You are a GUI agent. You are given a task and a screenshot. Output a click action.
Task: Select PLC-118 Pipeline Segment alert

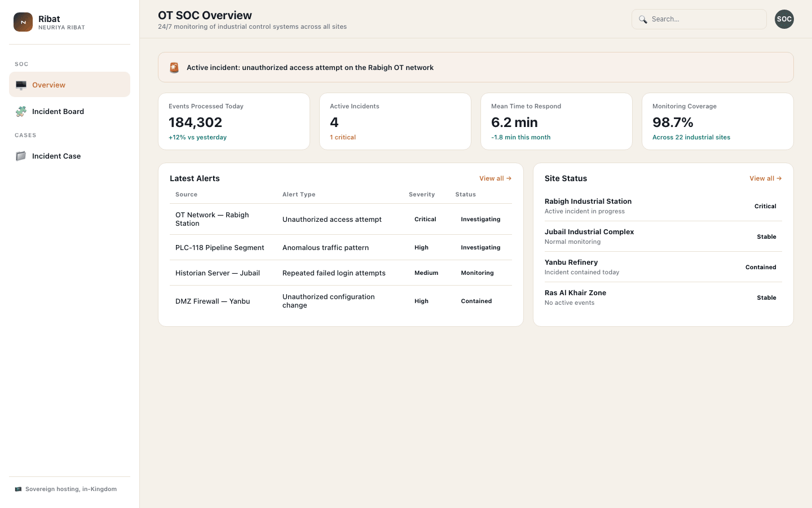(341, 247)
